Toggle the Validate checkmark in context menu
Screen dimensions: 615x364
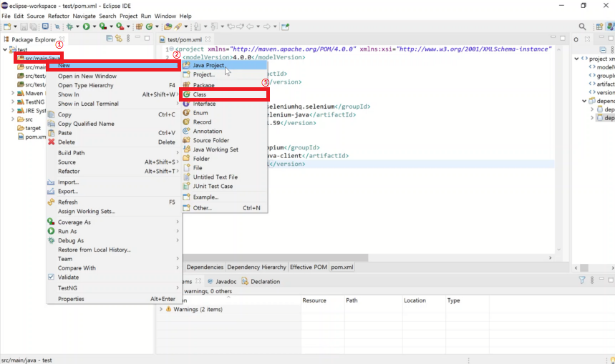click(51, 277)
